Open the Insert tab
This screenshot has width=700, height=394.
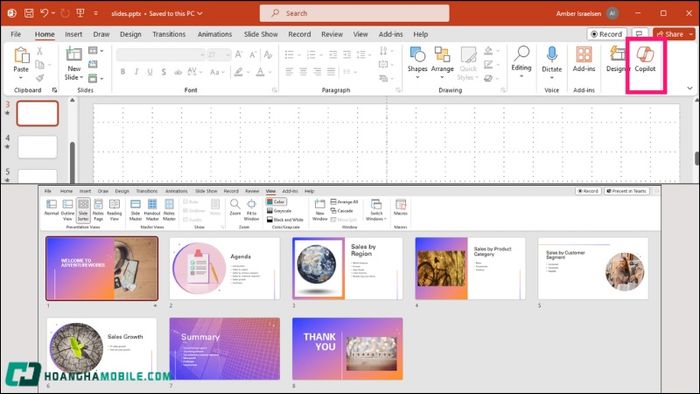73,34
